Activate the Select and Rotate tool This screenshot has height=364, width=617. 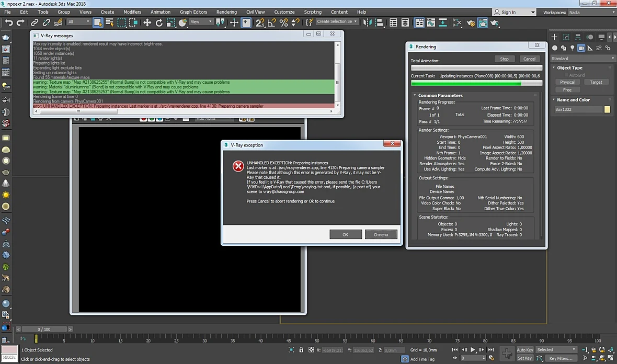pyautogui.click(x=159, y=23)
